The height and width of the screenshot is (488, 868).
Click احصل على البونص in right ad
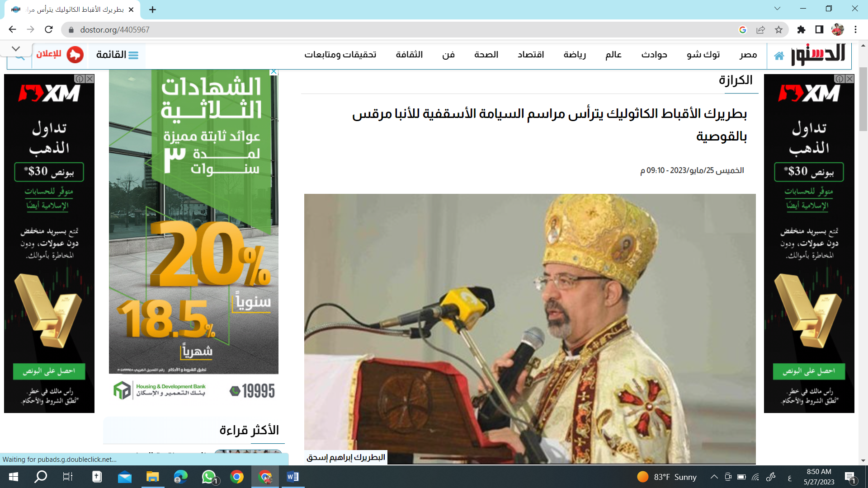click(809, 371)
